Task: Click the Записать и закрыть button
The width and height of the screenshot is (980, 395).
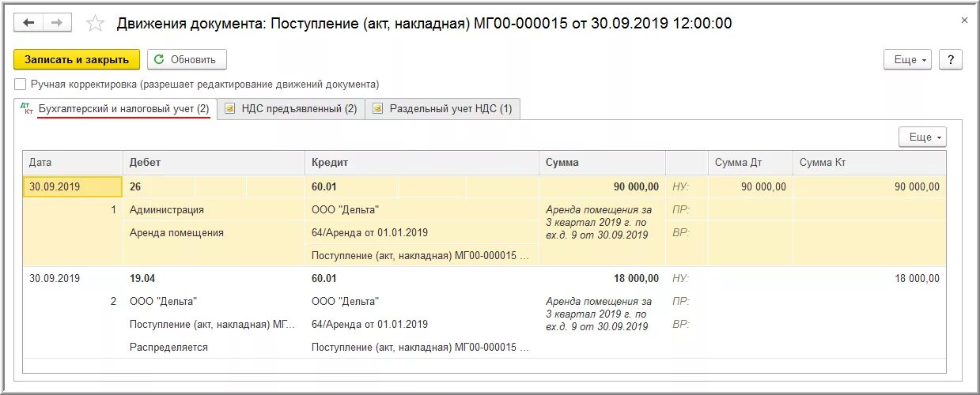Action: [x=77, y=59]
